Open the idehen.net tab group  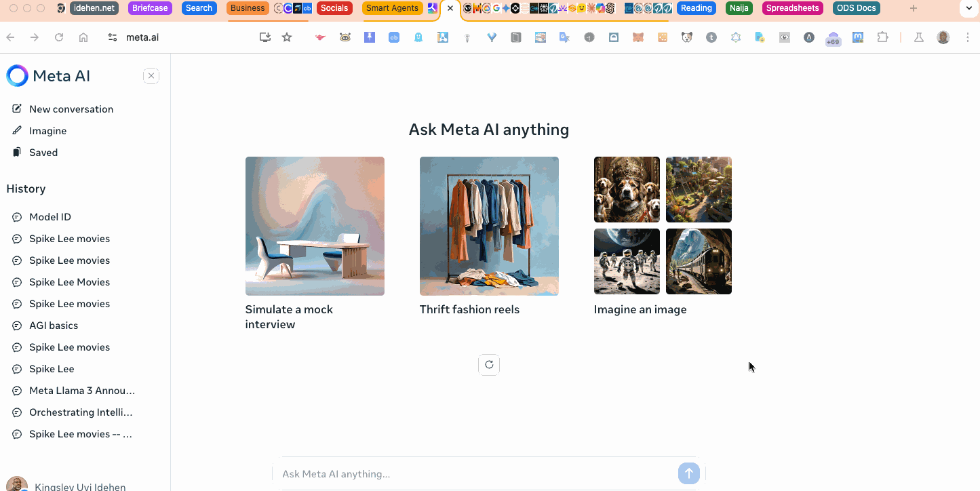pyautogui.click(x=94, y=8)
